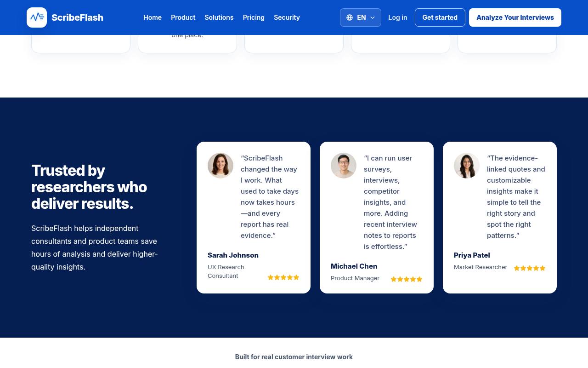Screen dimensions: 588x368
Task: Click the 'UX Research Consultant' title
Action: pos(226,271)
